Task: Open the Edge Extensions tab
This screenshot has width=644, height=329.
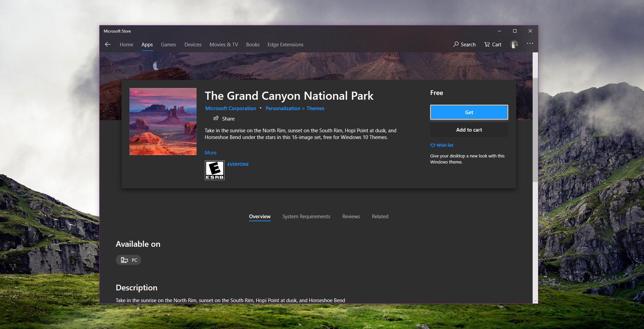Action: (x=285, y=45)
